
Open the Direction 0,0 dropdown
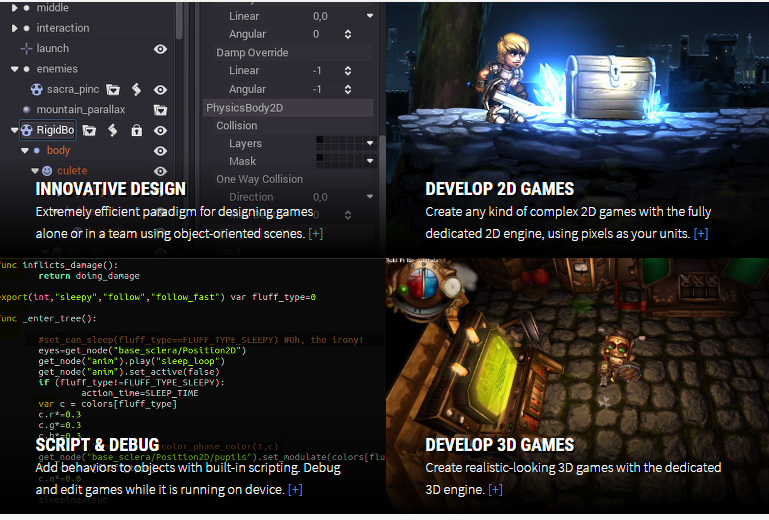(370, 197)
